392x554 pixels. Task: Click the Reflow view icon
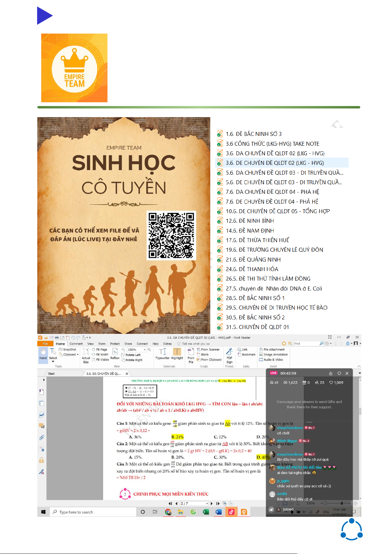pos(115,354)
